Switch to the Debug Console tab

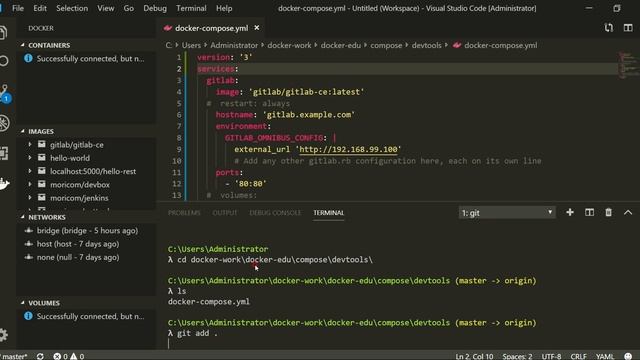(275, 213)
